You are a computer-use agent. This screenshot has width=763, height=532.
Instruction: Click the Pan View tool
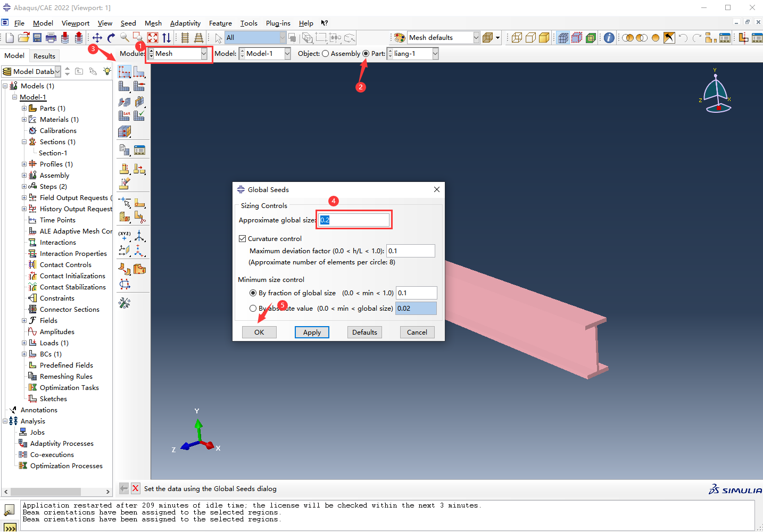[x=97, y=38]
